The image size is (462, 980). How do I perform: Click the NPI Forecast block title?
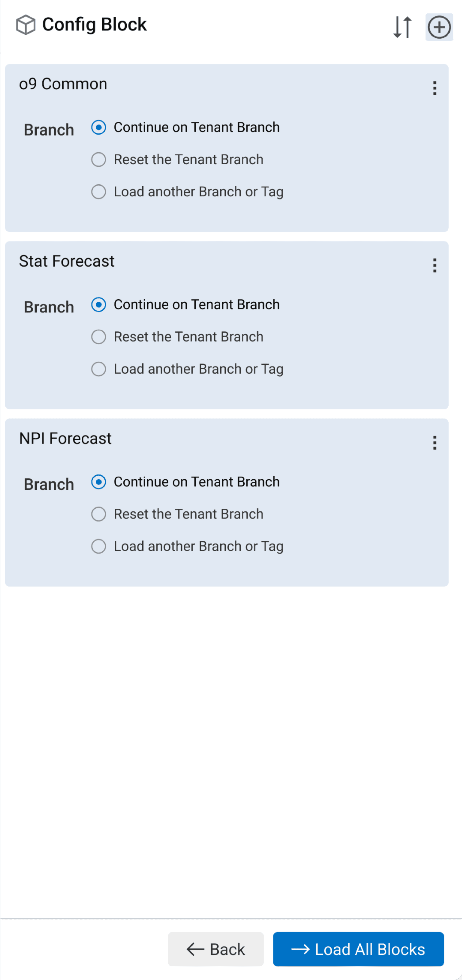tap(65, 439)
